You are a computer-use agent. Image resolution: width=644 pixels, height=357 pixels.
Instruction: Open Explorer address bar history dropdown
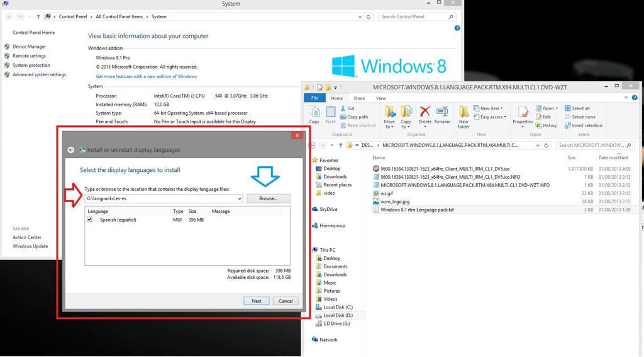tap(538, 145)
